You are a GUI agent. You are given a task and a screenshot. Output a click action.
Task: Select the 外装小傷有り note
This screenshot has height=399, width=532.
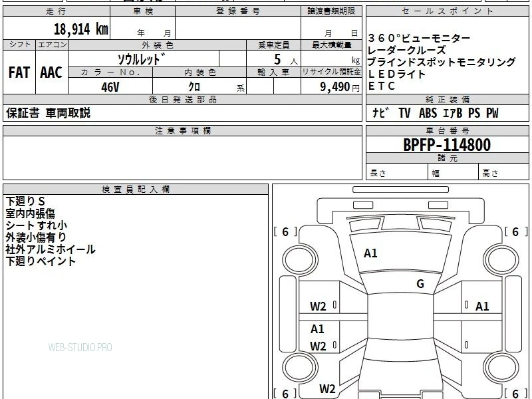tap(36, 237)
